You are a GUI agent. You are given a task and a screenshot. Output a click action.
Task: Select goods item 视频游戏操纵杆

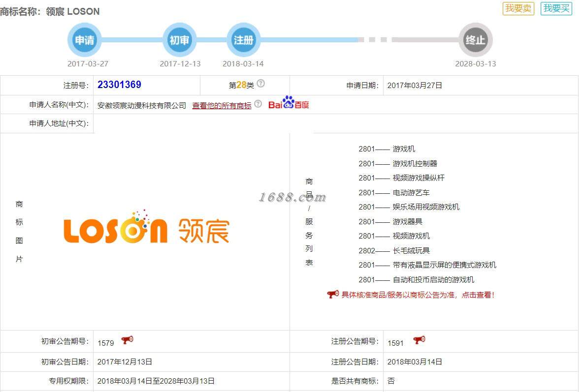coord(419,178)
